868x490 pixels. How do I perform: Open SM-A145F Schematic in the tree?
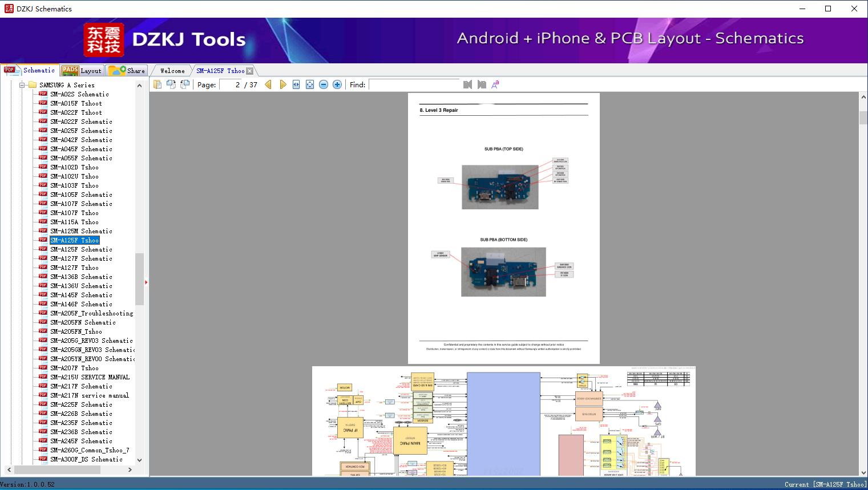click(81, 295)
